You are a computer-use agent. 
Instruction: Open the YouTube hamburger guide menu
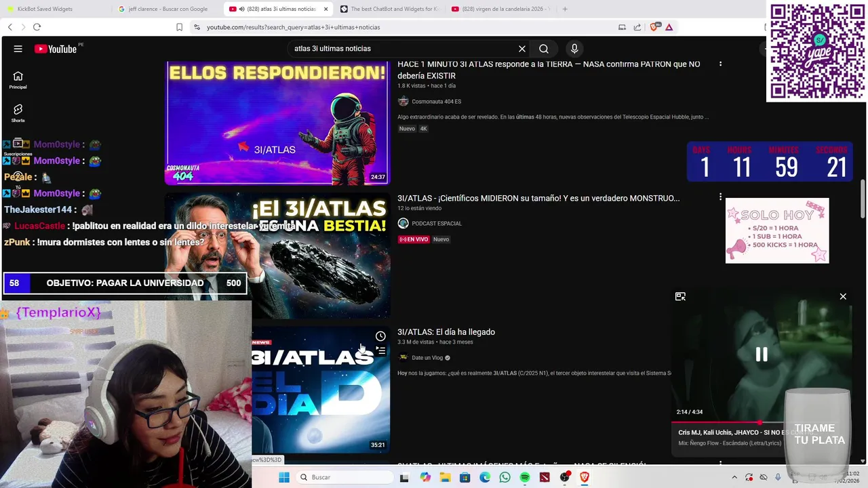pos(18,49)
